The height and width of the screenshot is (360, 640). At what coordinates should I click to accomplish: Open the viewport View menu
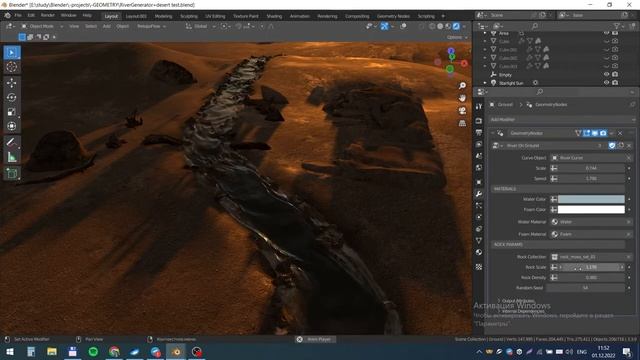pyautogui.click(x=74, y=26)
